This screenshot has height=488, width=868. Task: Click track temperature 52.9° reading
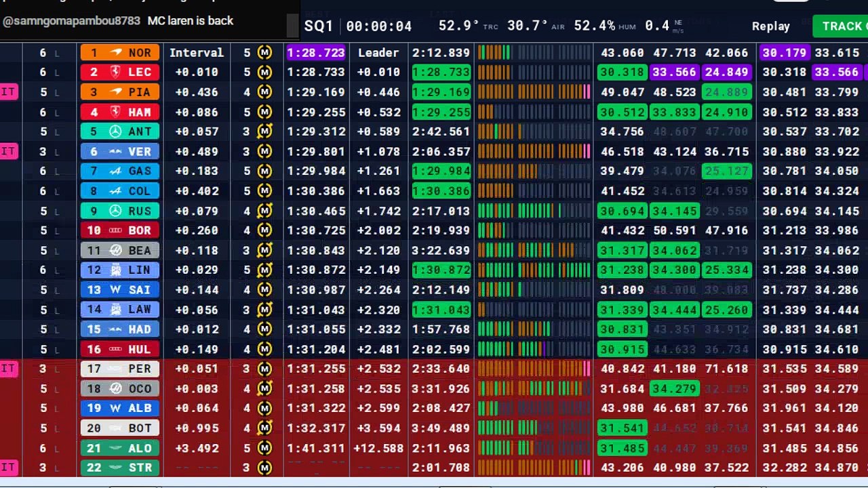click(458, 26)
